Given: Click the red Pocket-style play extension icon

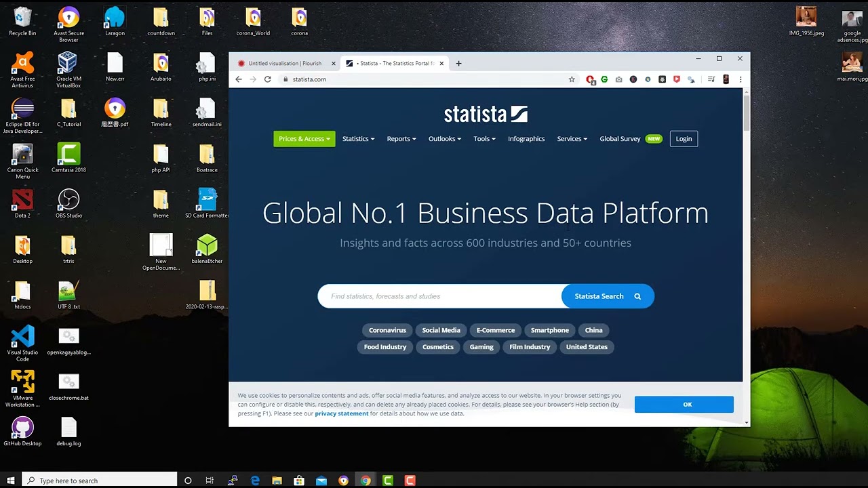Looking at the screenshot, I should tap(676, 79).
